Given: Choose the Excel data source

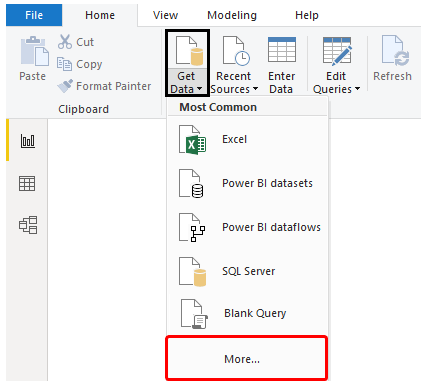Looking at the screenshot, I should coord(247,139).
